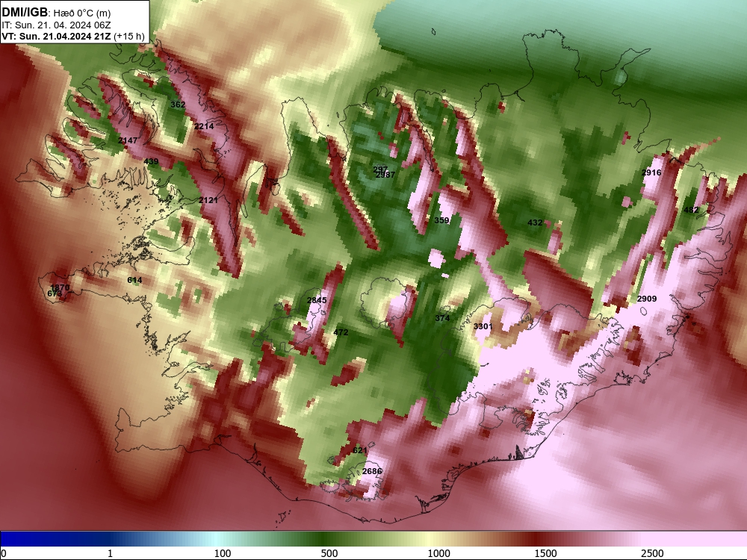Select the map value 621
Image resolution: width=747 pixels, height=560 pixels.
point(360,450)
